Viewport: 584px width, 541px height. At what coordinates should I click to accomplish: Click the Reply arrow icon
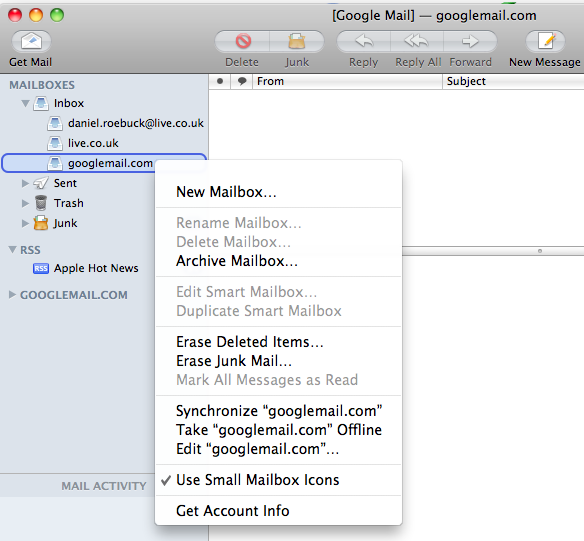pos(364,41)
